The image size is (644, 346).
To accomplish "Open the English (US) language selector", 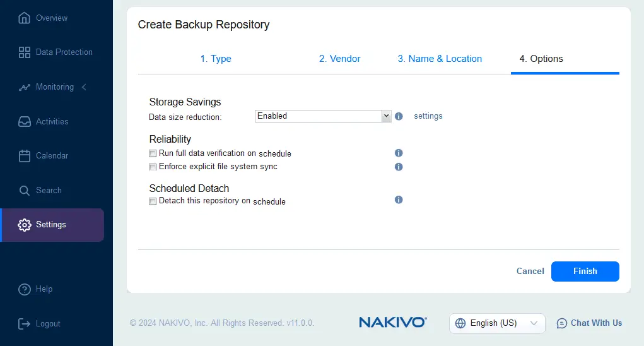I will [497, 323].
